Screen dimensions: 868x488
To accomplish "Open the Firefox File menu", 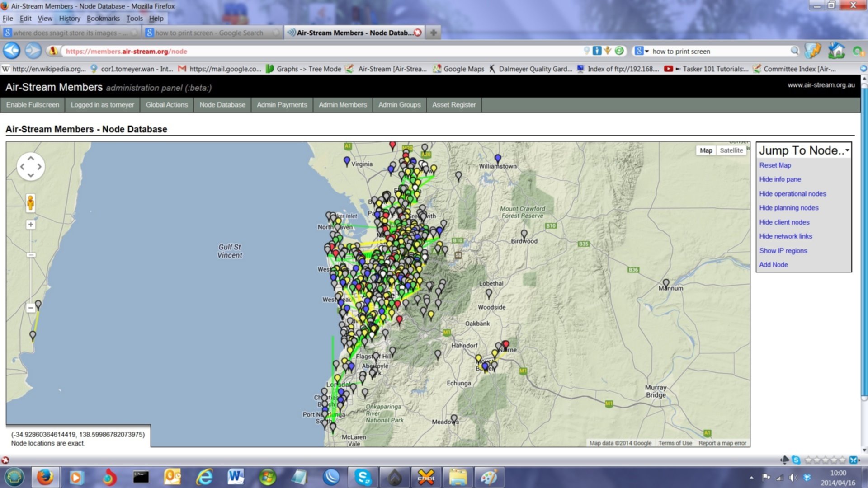I will pyautogui.click(x=8, y=19).
